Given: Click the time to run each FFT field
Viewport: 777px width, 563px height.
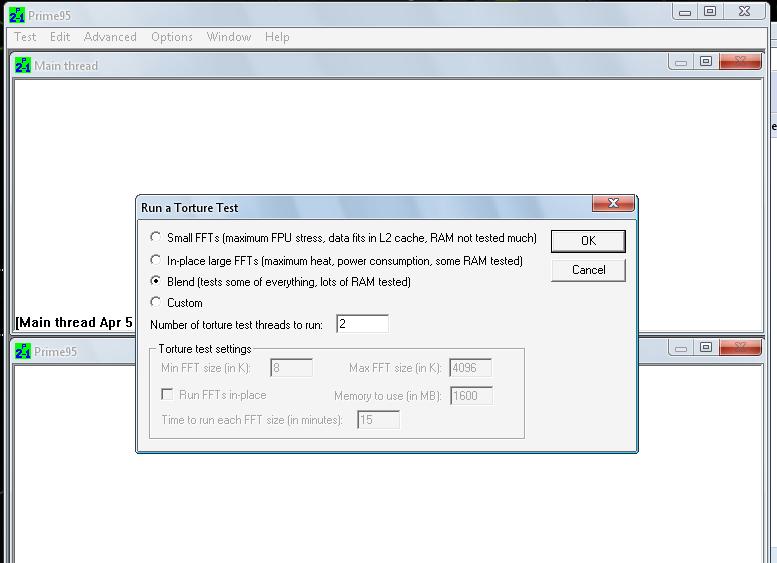Looking at the screenshot, I should coord(378,420).
